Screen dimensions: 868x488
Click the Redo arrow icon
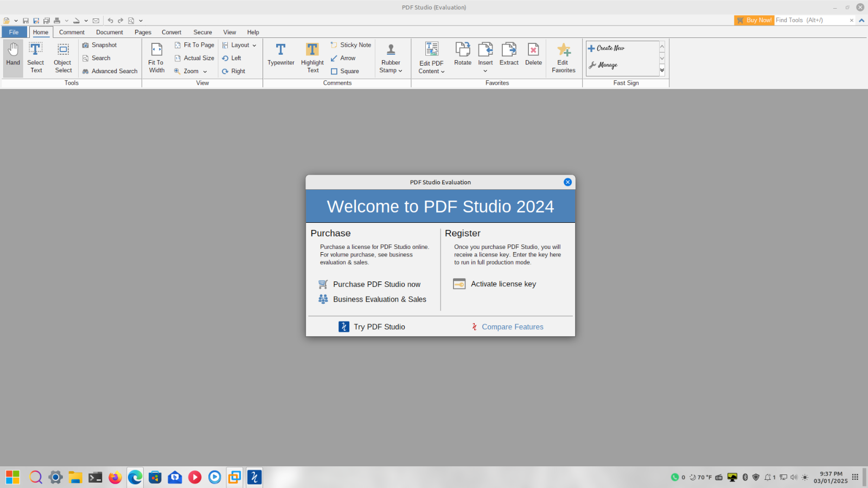120,21
